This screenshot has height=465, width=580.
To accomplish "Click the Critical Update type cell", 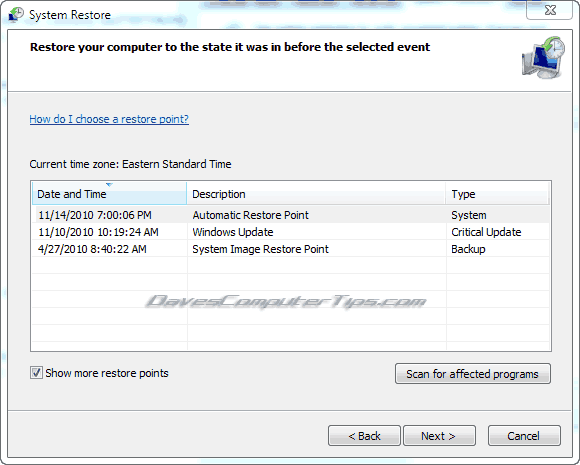I will coord(486,232).
